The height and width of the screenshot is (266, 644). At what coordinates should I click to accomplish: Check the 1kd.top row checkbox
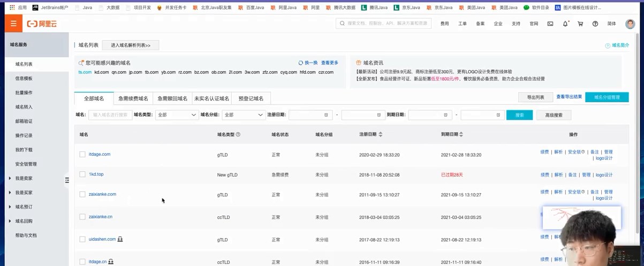(82, 174)
